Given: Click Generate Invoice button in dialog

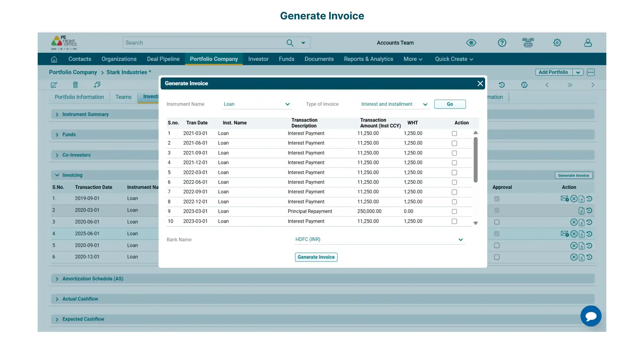Looking at the screenshot, I should pos(316,257).
